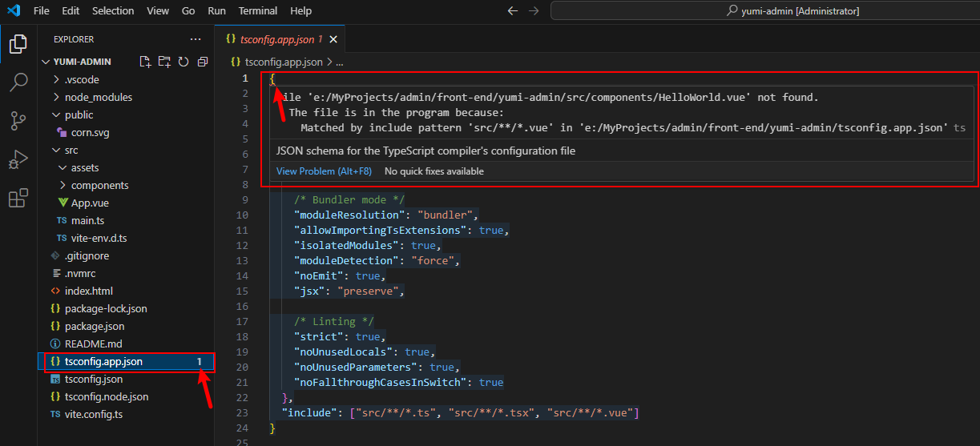This screenshot has width=980, height=446.
Task: Open main.ts file
Action: [87, 220]
